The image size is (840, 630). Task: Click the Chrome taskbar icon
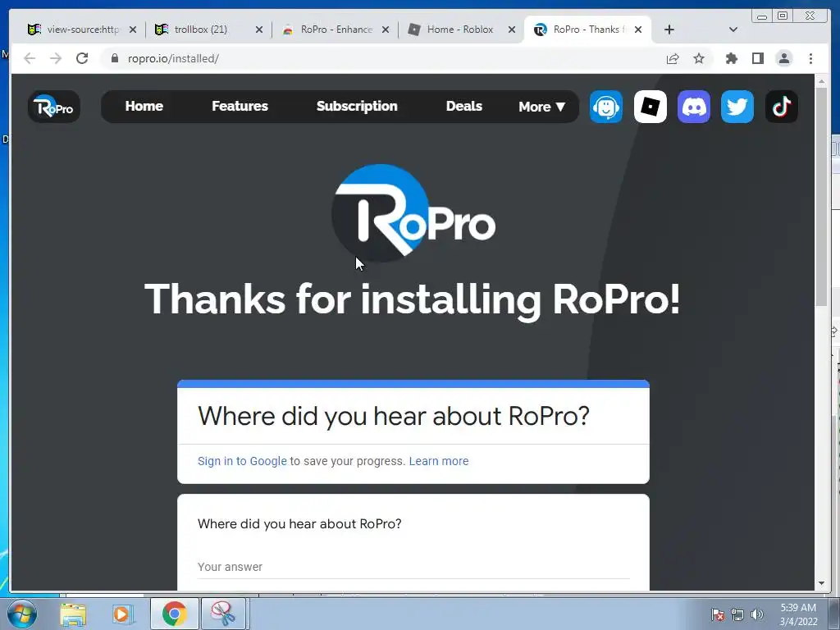(174, 614)
